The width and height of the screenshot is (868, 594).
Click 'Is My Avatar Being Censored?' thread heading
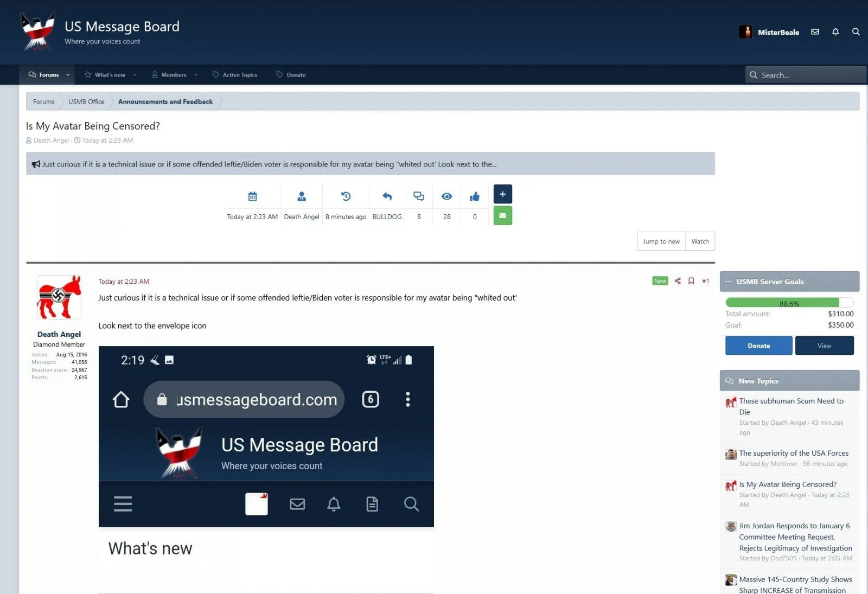(93, 126)
